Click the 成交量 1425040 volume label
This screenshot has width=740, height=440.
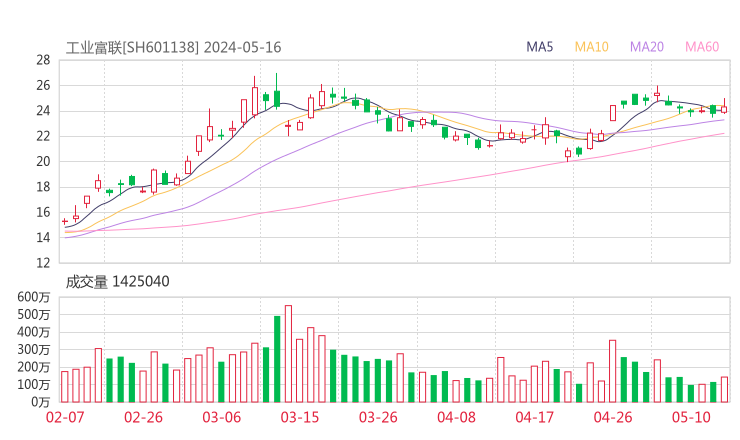coord(117,281)
